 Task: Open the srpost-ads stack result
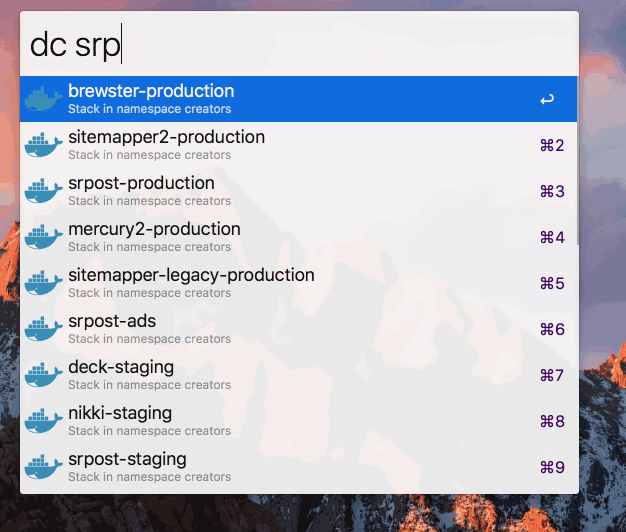[110, 321]
